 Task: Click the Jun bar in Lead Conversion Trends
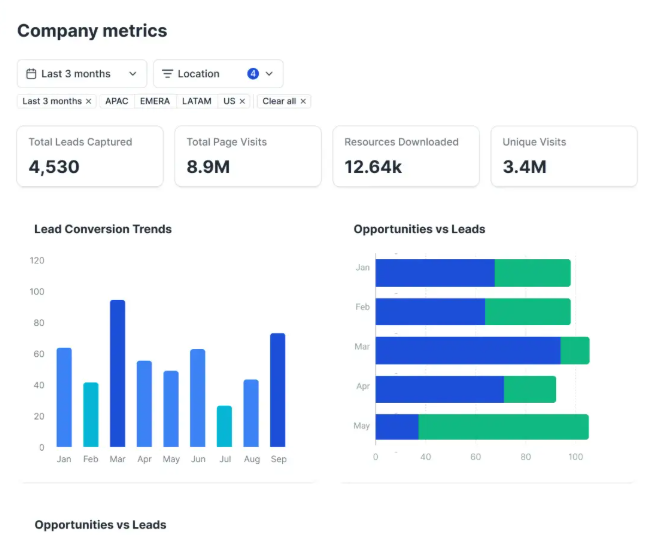(x=198, y=398)
